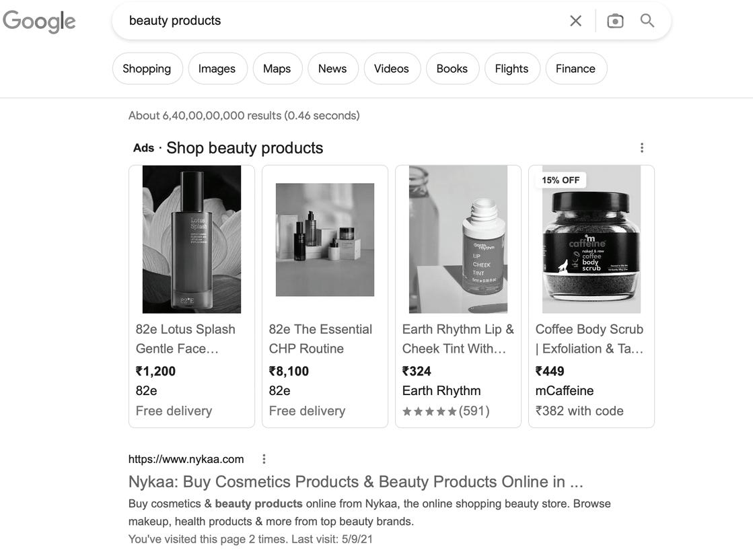Open the Finance filter
This screenshot has width=753, height=560.
click(575, 69)
